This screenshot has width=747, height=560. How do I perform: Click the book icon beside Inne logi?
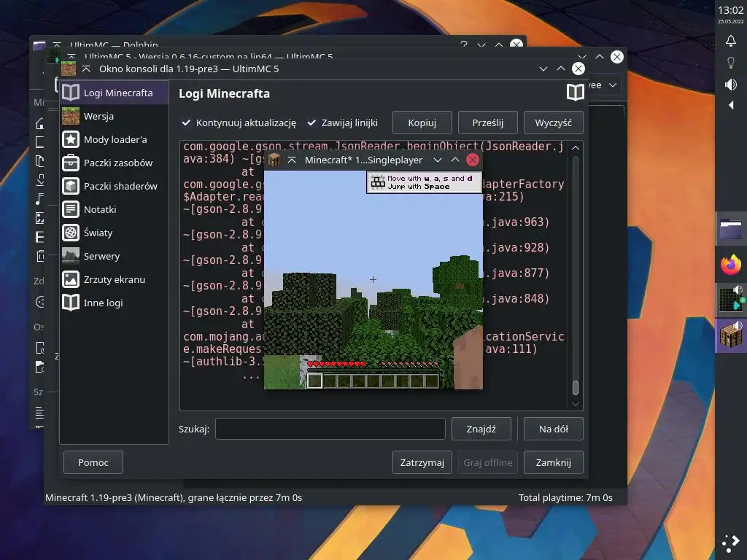click(x=71, y=303)
